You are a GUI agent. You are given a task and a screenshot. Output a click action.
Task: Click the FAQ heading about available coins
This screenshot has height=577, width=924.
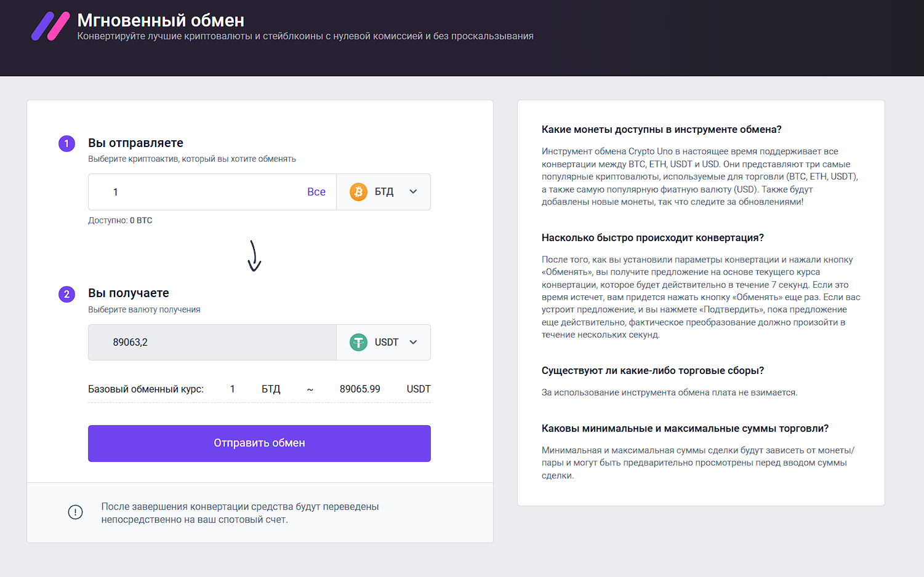[x=661, y=129]
